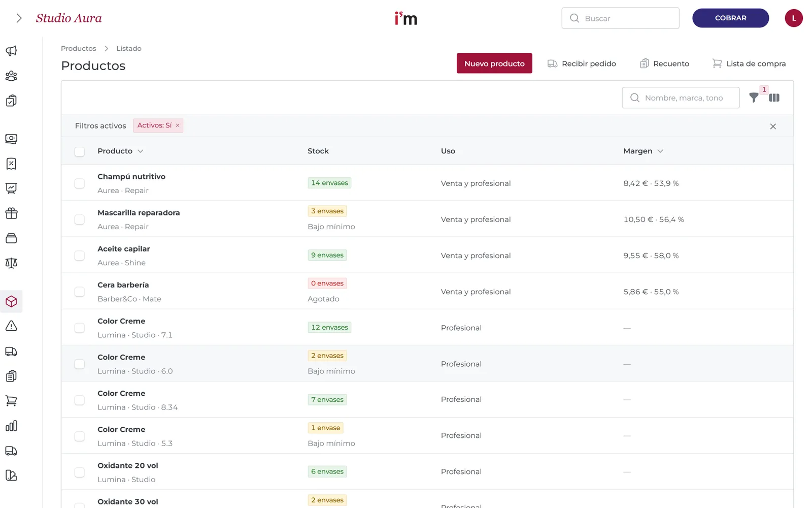Viewport: 812px width, 508px height.
Task: Click the '14 envases' stock badge
Action: click(329, 183)
